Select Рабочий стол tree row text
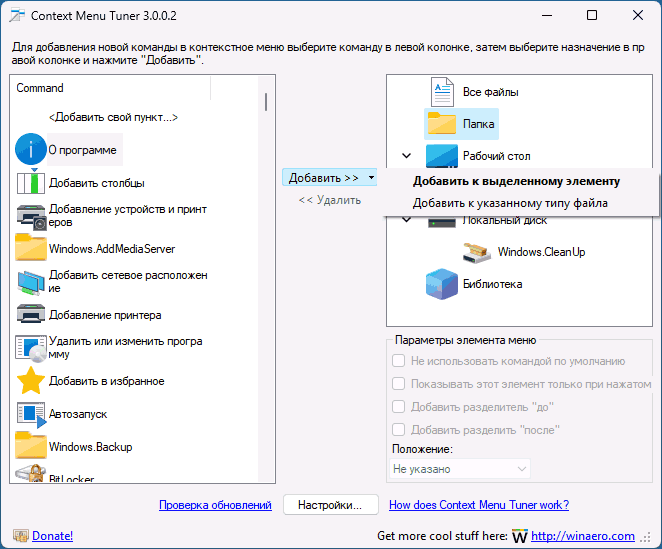 pos(496,156)
